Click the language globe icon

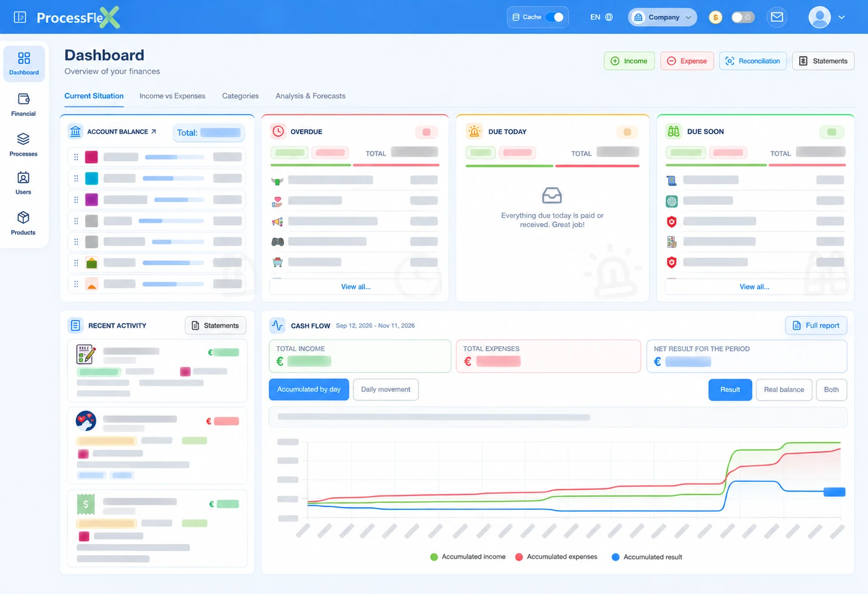pos(609,17)
